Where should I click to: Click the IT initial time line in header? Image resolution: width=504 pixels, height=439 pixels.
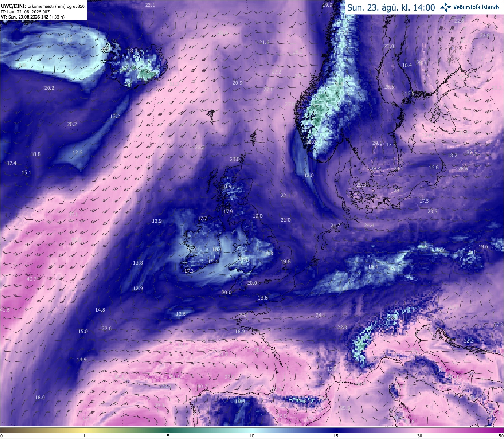coord(26,12)
